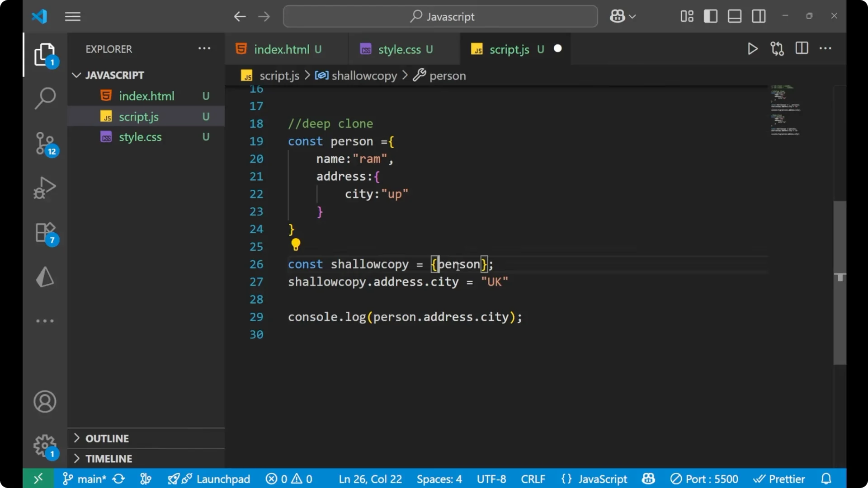Image resolution: width=868 pixels, height=488 pixels.
Task: Click Port : 5500 to stop Live Server
Action: coord(704,479)
